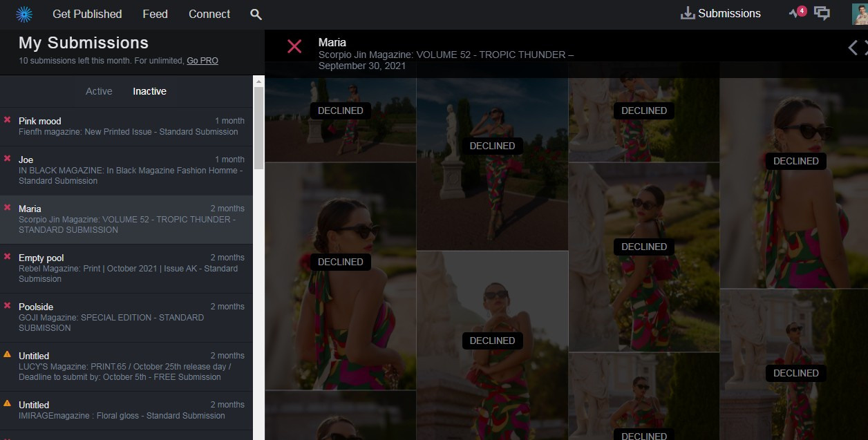
Task: Open the user profile avatar
Action: tap(859, 14)
